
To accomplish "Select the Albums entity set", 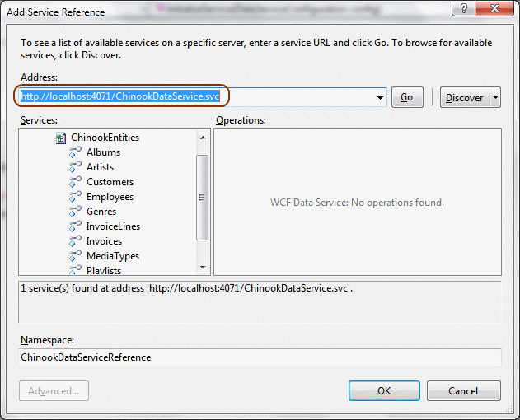I will [x=104, y=152].
